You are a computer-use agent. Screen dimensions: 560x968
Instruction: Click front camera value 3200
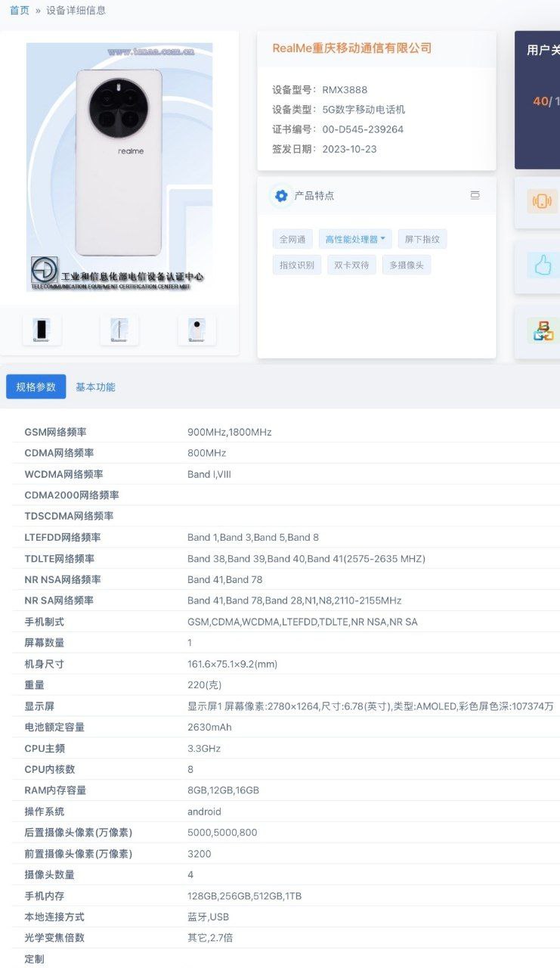[200, 854]
